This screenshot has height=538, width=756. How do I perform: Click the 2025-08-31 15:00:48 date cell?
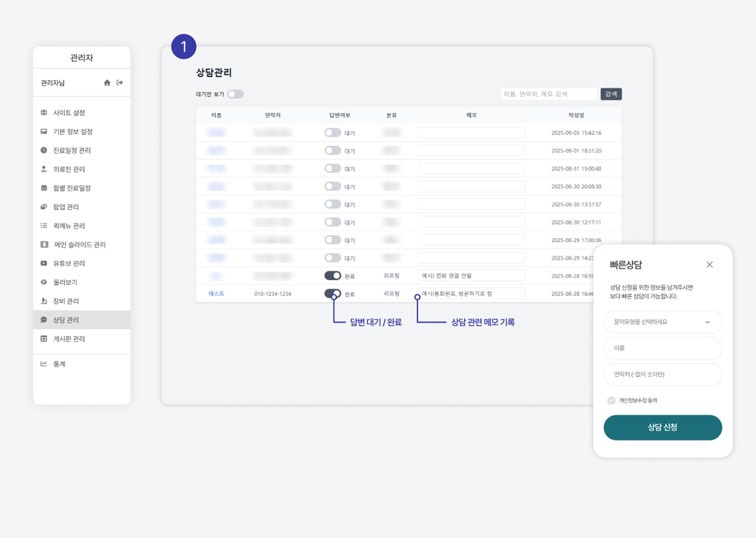576,169
